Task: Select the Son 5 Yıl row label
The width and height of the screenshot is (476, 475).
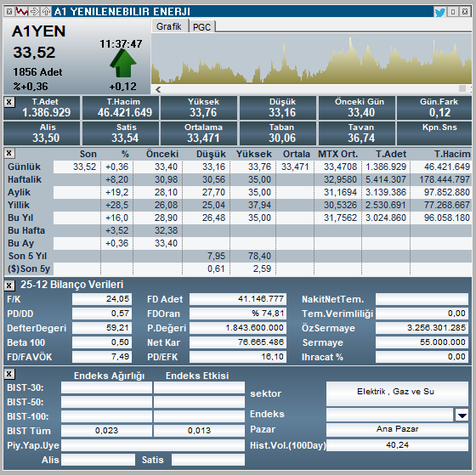Action: [27, 256]
